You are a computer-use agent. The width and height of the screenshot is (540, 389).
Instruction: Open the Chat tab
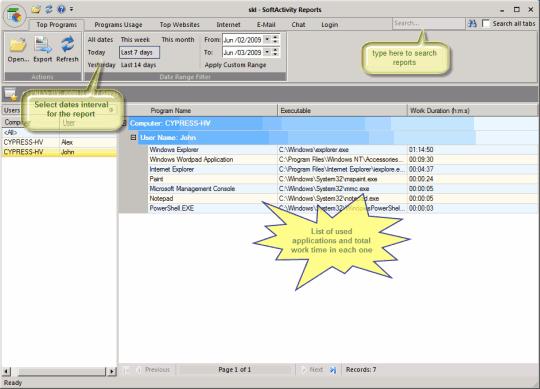pos(298,25)
